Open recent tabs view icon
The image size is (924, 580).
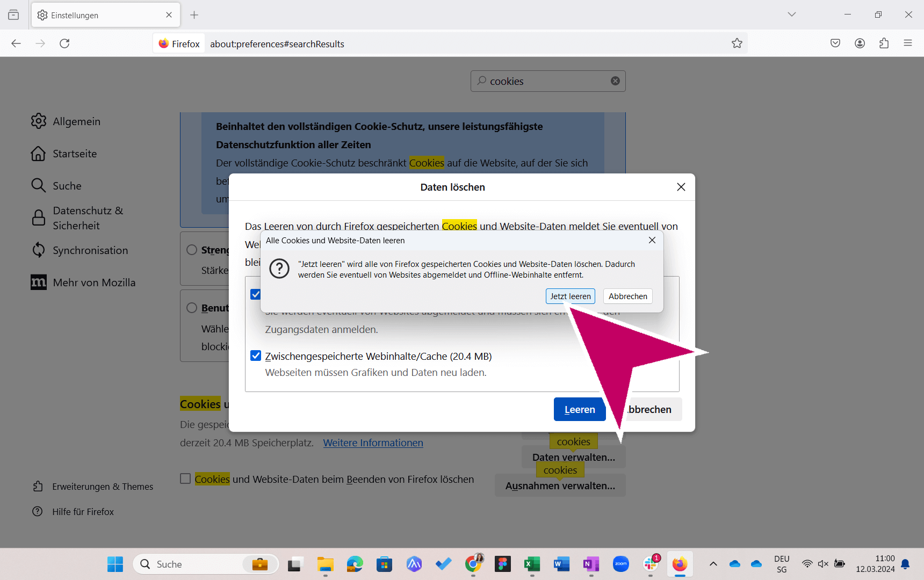13,15
